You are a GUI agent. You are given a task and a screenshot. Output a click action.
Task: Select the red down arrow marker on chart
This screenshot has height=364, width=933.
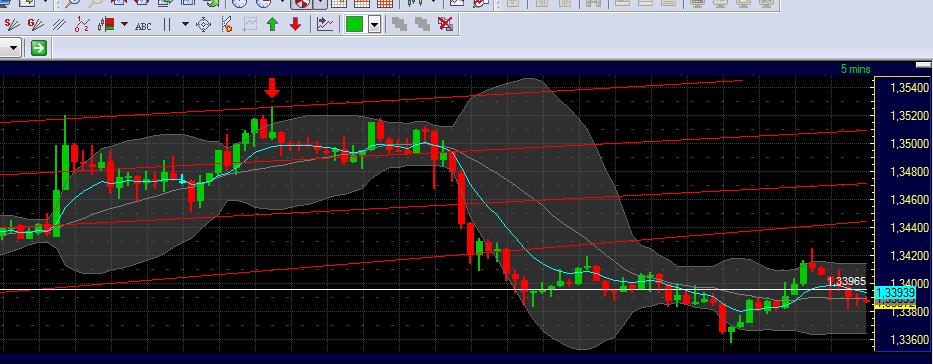coord(272,88)
